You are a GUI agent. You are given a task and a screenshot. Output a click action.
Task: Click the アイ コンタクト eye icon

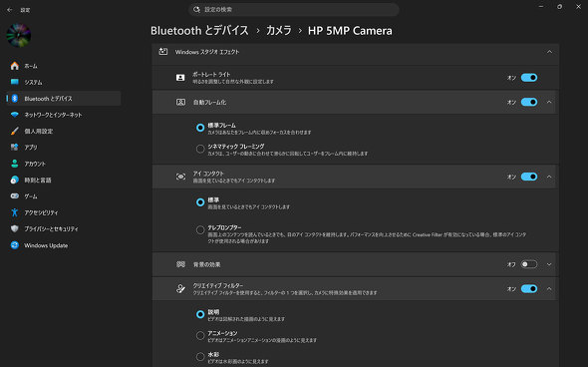pyautogui.click(x=180, y=177)
